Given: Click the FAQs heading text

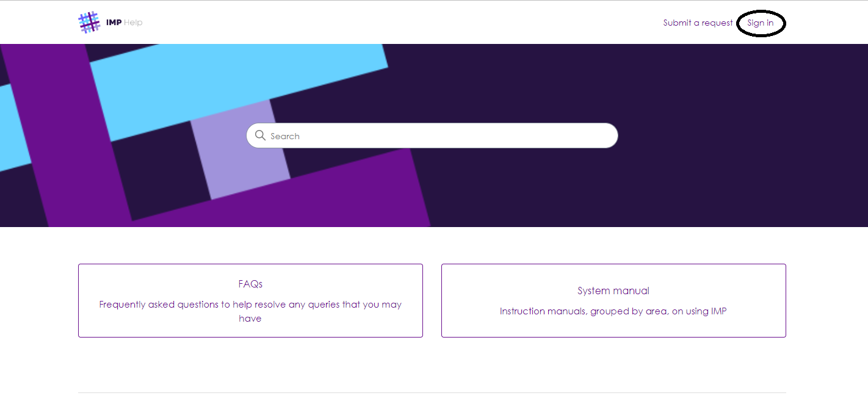Looking at the screenshot, I should pos(250,284).
